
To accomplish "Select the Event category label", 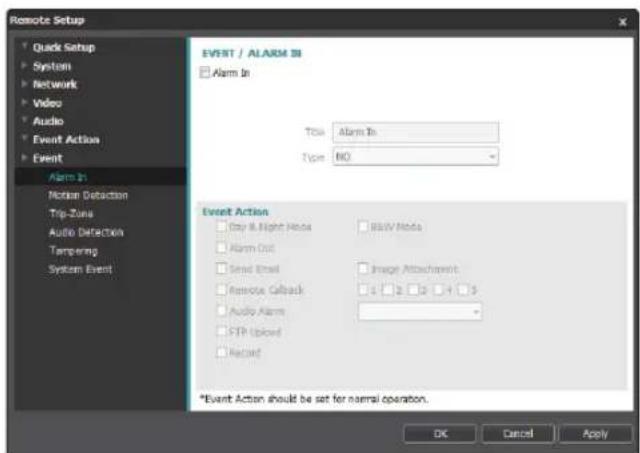I will (48, 158).
